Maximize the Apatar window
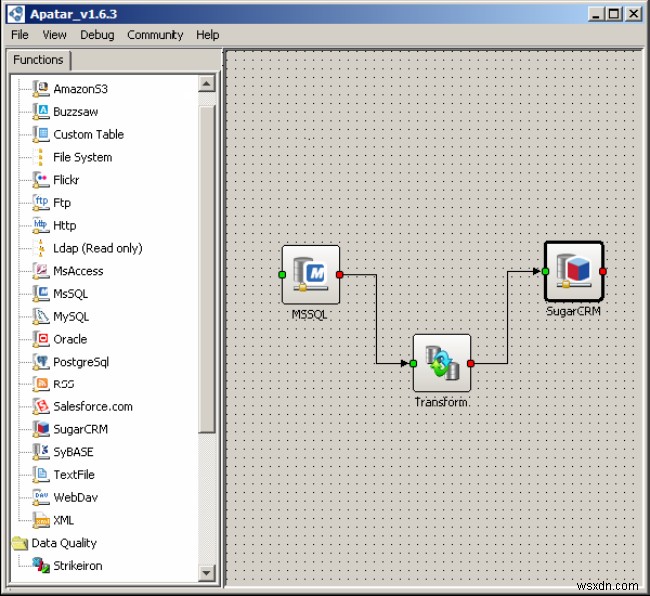 click(x=614, y=15)
